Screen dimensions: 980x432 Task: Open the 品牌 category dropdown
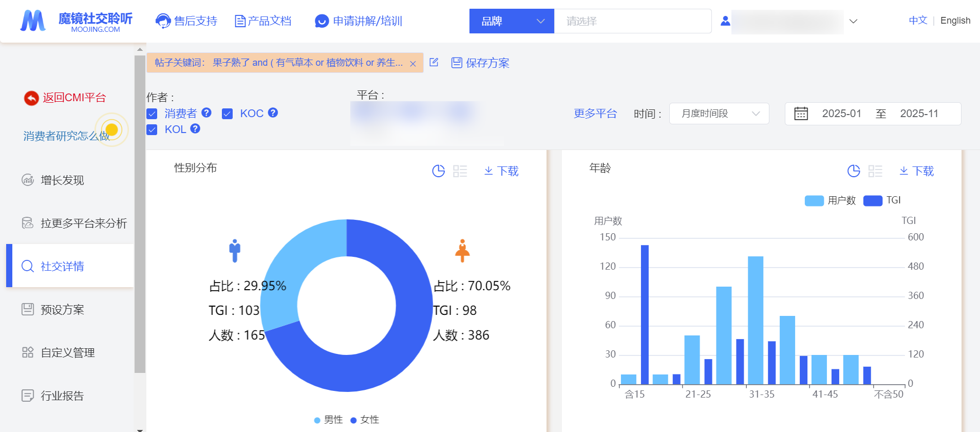tap(512, 21)
